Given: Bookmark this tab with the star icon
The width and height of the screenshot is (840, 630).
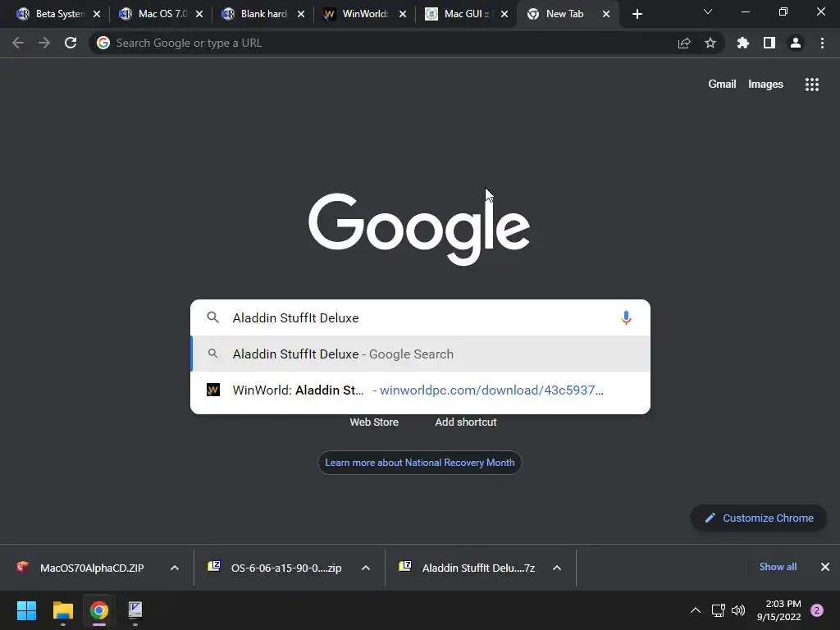Looking at the screenshot, I should 710,43.
